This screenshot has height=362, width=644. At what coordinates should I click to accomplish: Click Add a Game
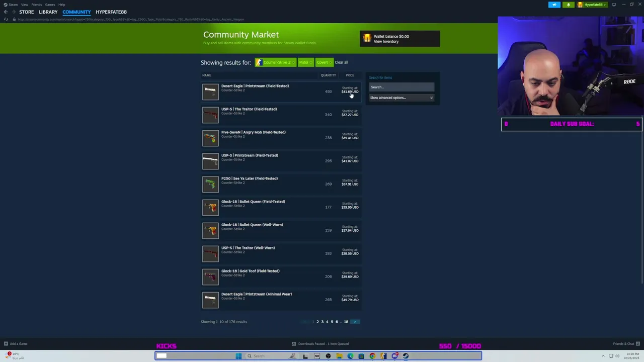tap(15, 344)
